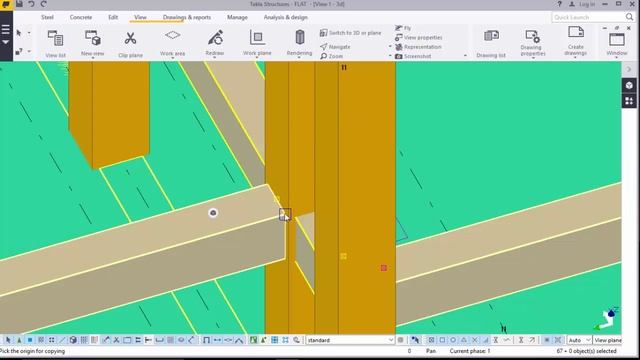The height and width of the screenshot is (360, 640).
Task: Toggle the select parts blue square switch
Action: [x=30, y=340]
